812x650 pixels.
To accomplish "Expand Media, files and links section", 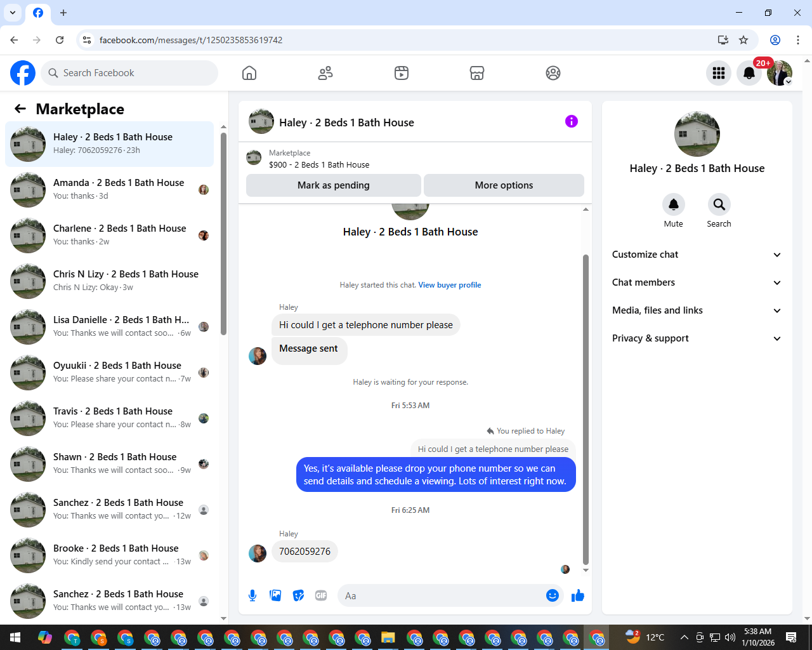I will pos(696,310).
